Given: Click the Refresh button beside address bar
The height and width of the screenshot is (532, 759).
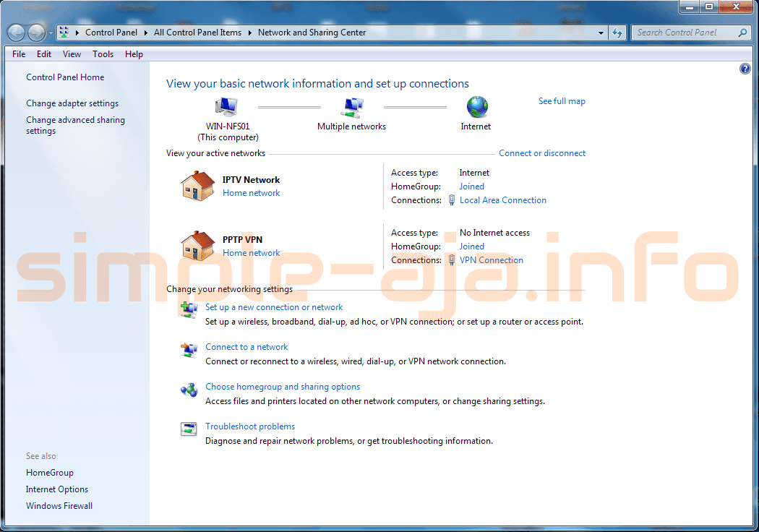Looking at the screenshot, I should click(617, 33).
